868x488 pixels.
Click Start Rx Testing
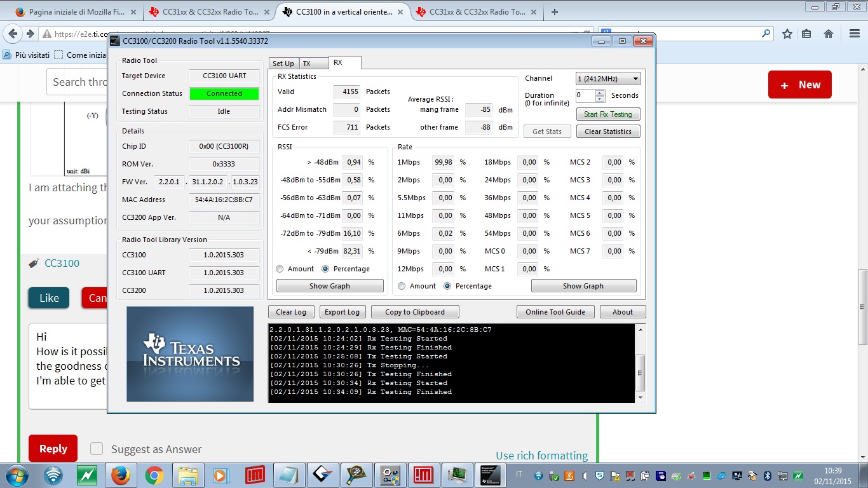608,114
